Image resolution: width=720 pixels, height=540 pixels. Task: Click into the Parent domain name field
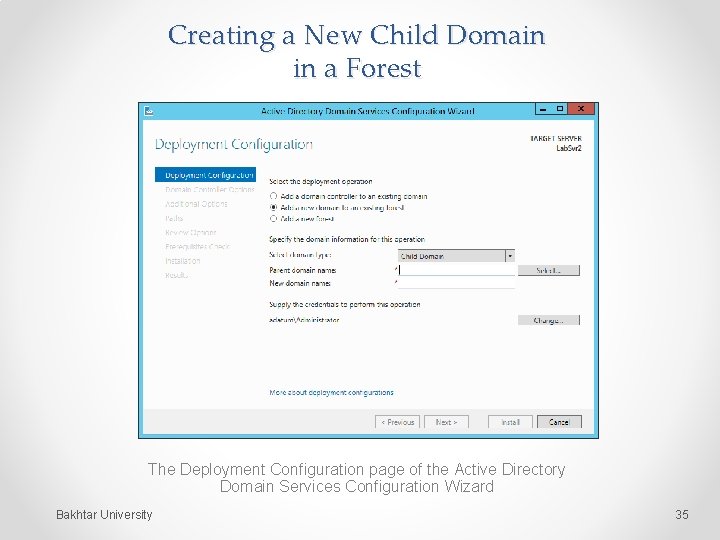click(x=456, y=270)
